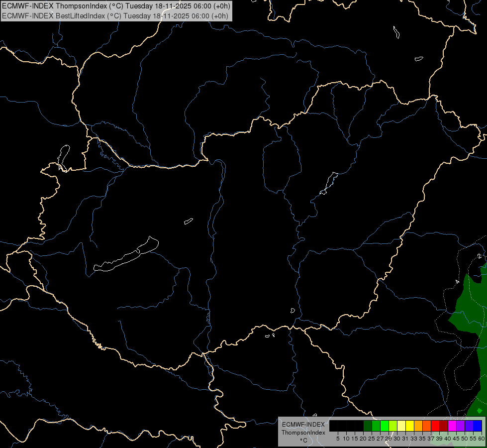The image size is (487, 448).
Task: Click the magenta 40–45 legend swatch
Action: tap(452, 426)
